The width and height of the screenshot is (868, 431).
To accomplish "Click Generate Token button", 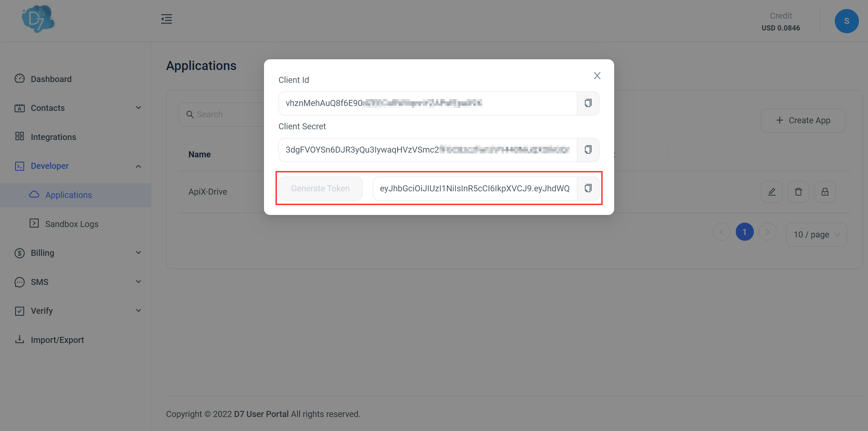I will (x=320, y=188).
